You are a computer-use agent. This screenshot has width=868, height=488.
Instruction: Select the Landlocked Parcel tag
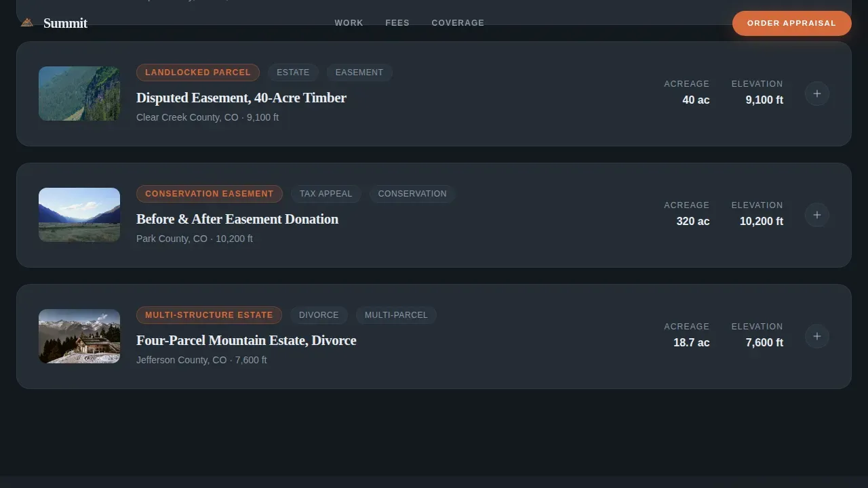[x=198, y=73]
